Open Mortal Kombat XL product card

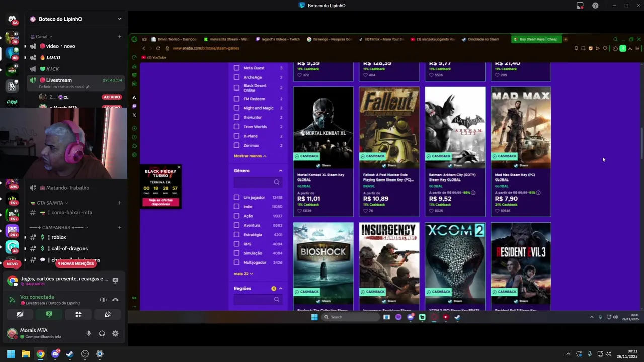tap(323, 152)
